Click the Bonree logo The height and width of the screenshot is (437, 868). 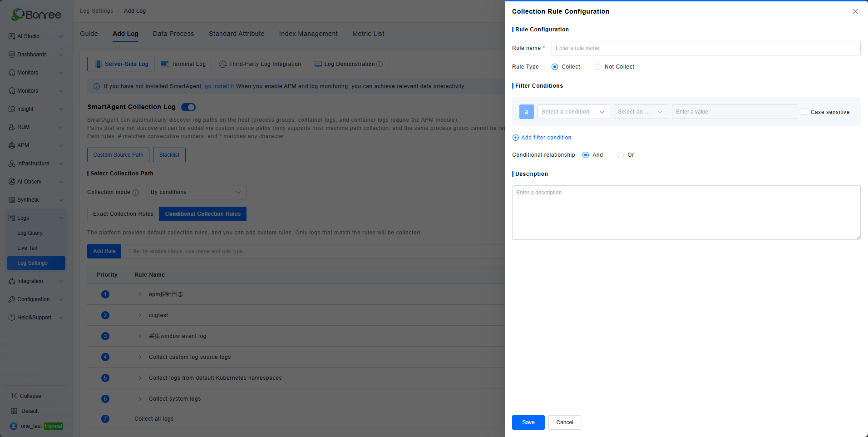pos(36,15)
